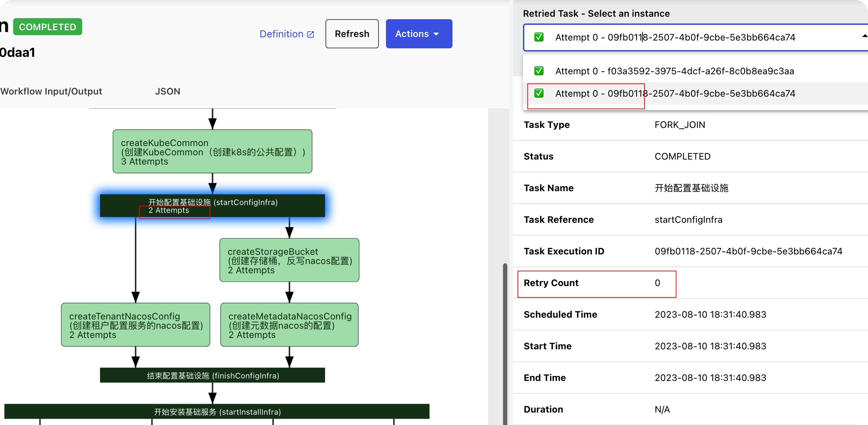Click the COMPLETED status badge
The width and height of the screenshot is (868, 425).
coord(48,27)
